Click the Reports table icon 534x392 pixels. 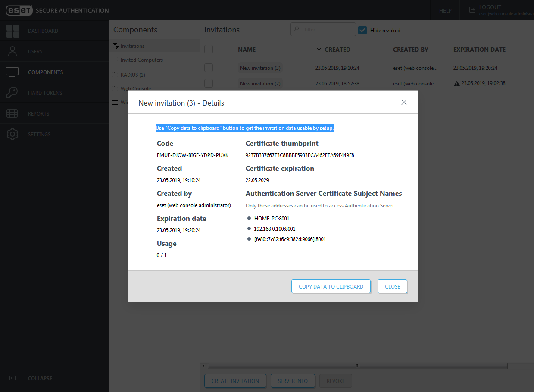[x=12, y=113]
